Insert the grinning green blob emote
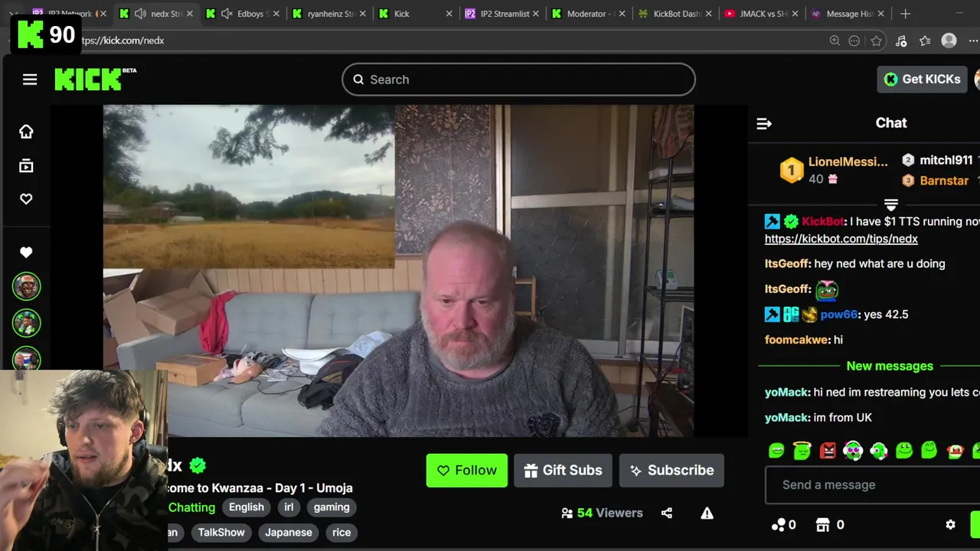 776,451
